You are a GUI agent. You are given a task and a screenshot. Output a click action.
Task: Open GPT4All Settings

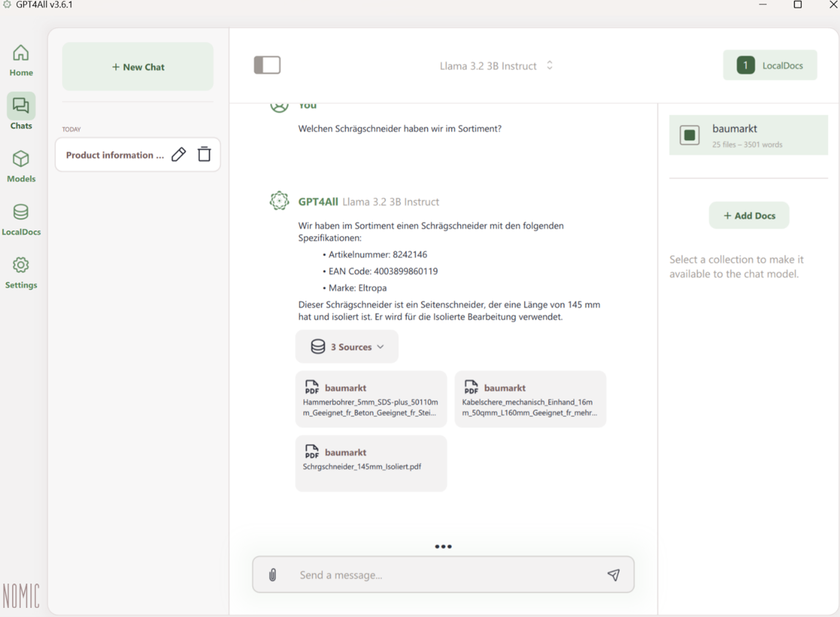[21, 272]
